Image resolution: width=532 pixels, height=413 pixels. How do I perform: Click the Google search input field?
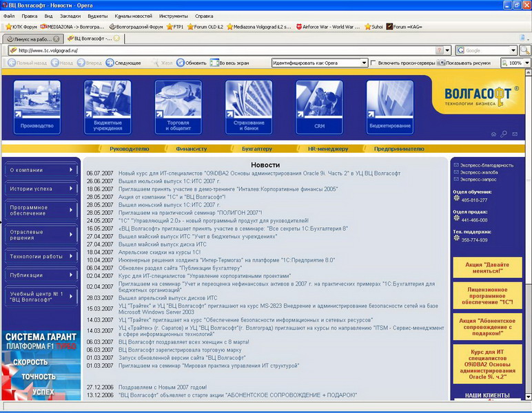[x=487, y=50]
